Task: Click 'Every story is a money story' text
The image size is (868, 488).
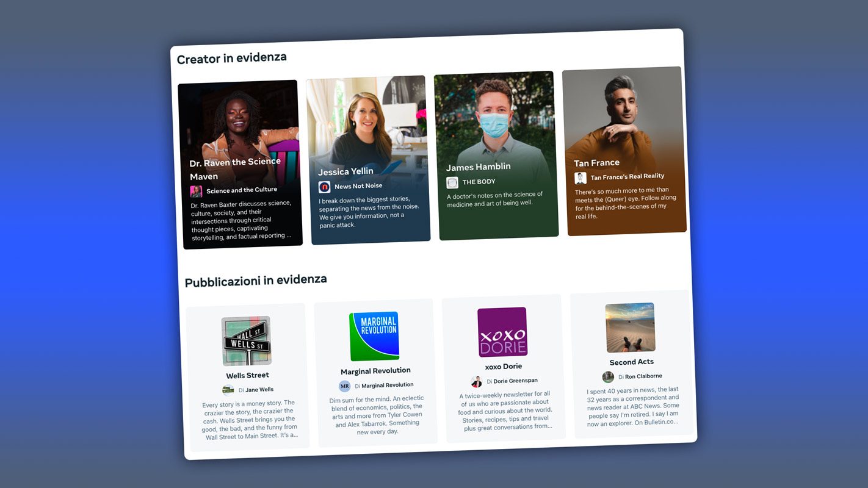Action: tap(250, 420)
